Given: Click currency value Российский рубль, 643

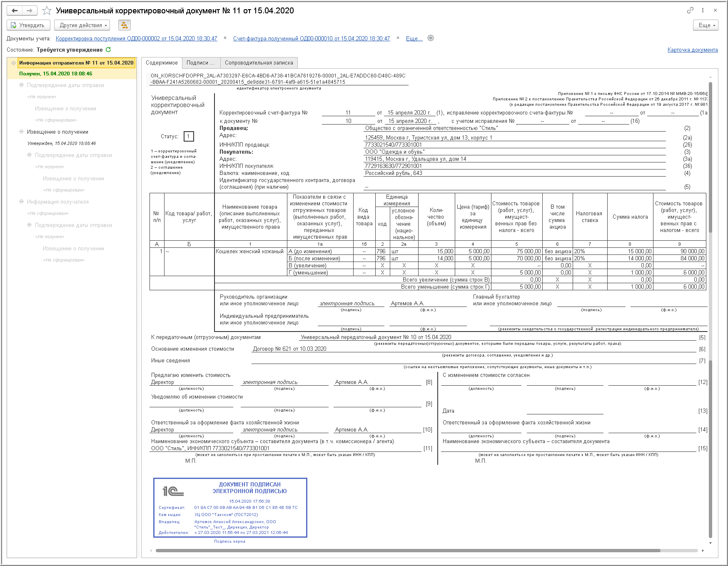Looking at the screenshot, I should pyautogui.click(x=394, y=173).
